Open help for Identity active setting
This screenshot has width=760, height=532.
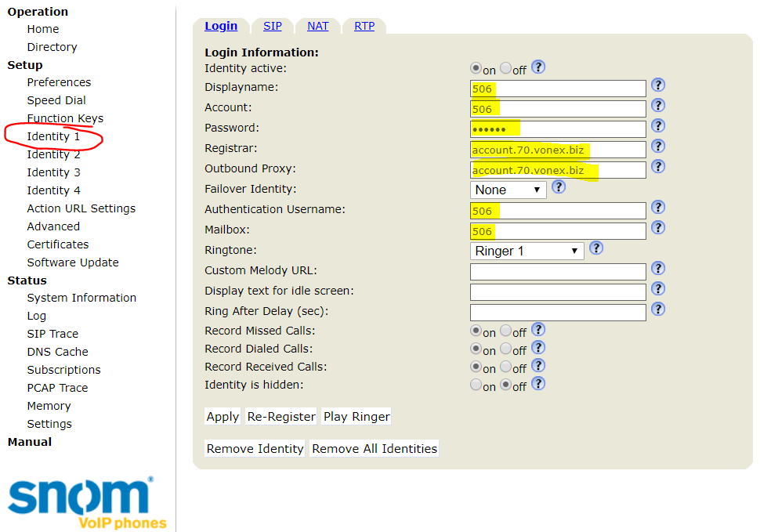[538, 67]
